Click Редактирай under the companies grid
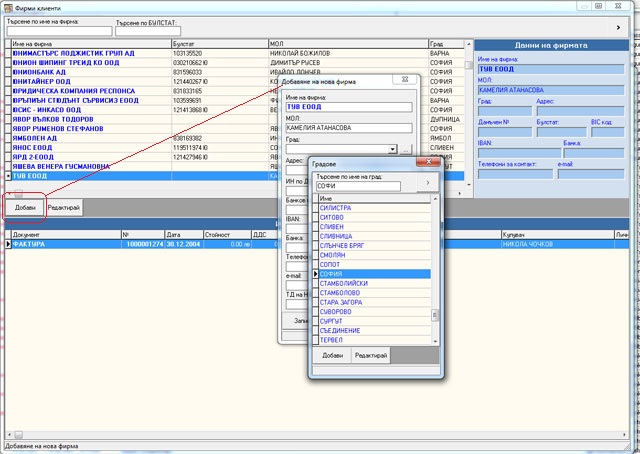 click(64, 207)
